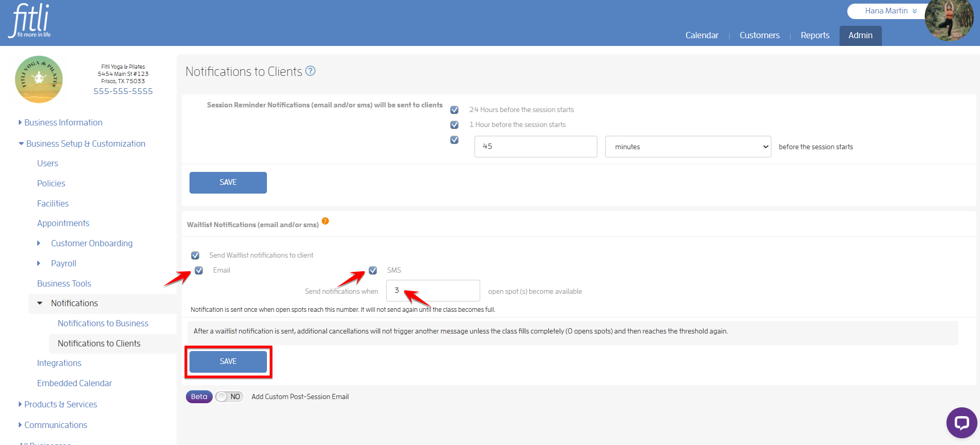
Task: Open Users settings link
Action: [48, 163]
